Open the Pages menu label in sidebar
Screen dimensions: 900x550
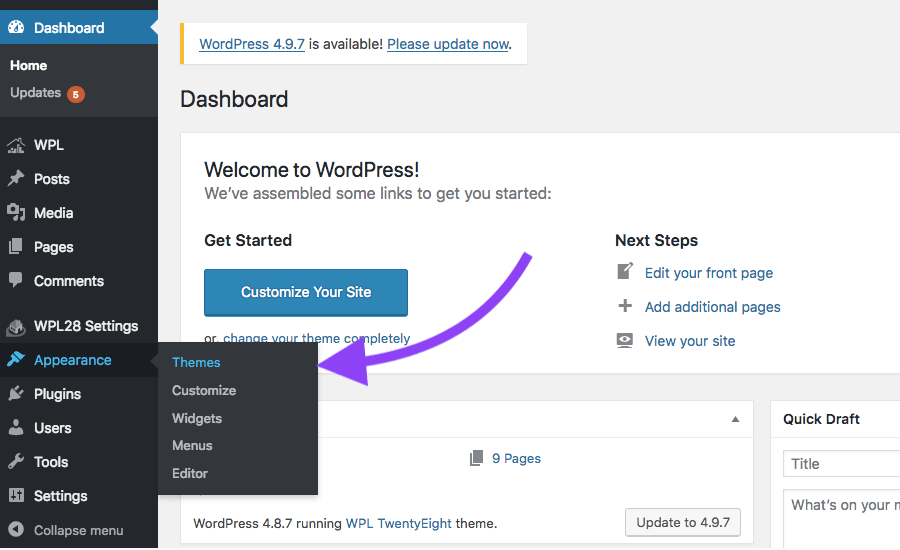[x=53, y=247]
